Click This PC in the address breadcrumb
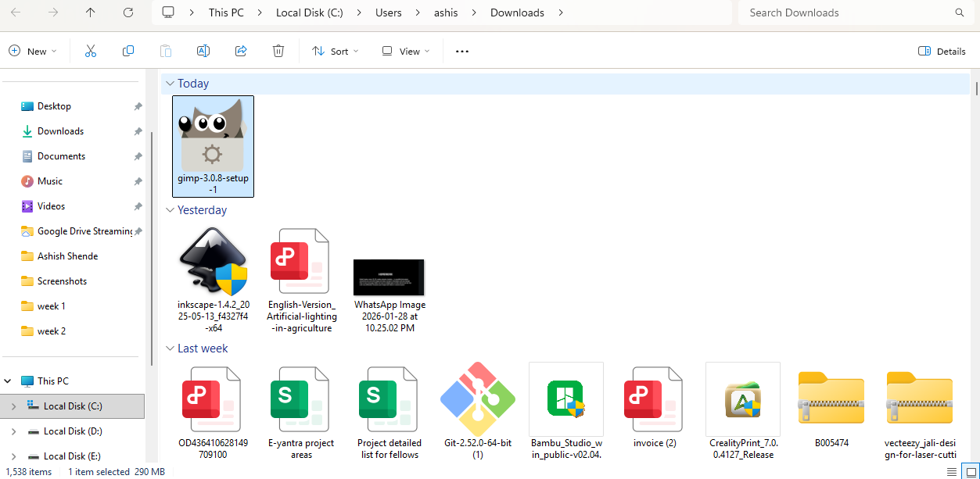The image size is (980, 479). (226, 13)
